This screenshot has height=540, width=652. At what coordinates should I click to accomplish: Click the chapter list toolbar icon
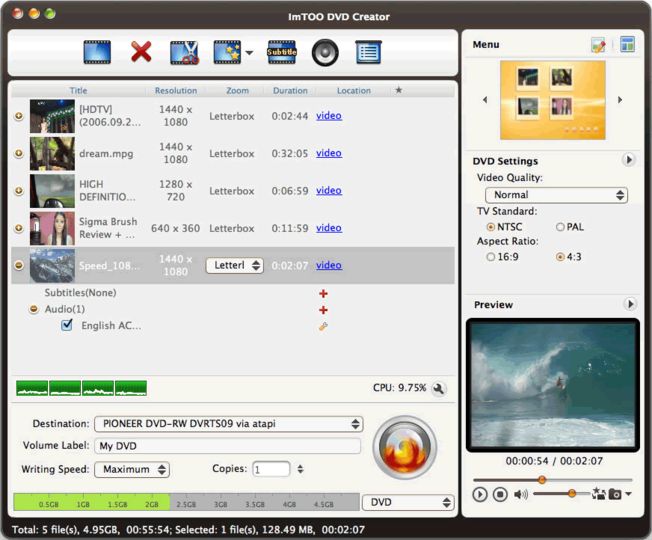pyautogui.click(x=368, y=52)
